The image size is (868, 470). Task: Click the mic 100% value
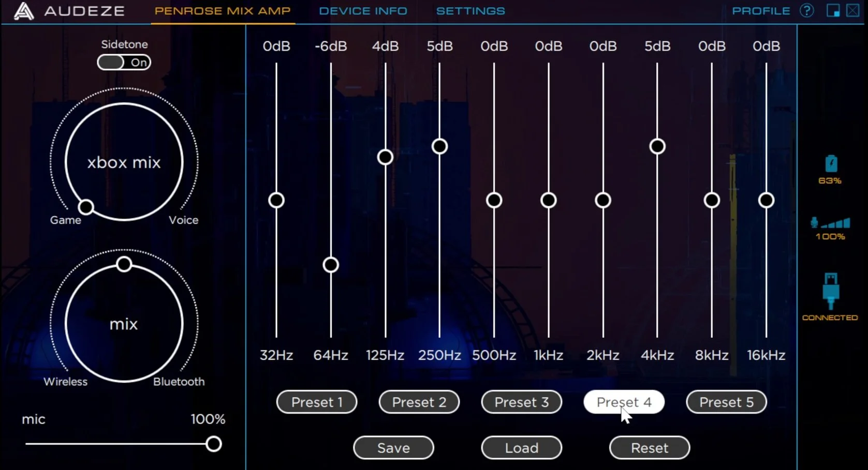tap(208, 419)
